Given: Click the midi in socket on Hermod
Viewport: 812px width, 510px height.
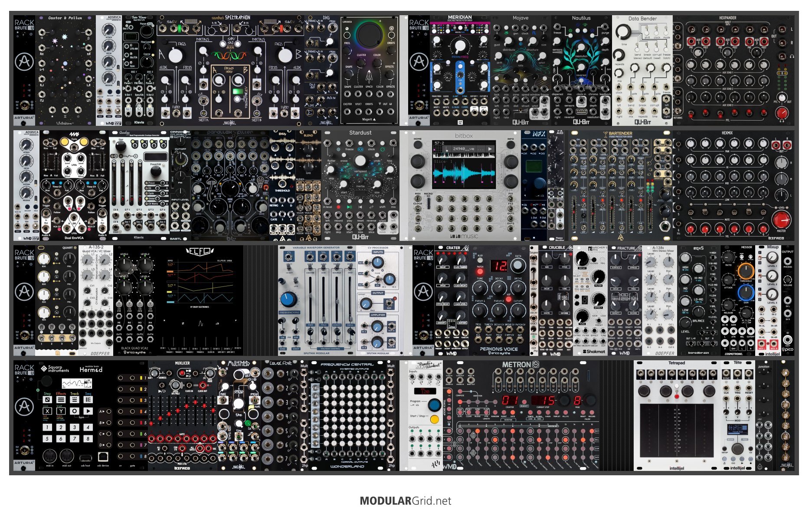Looking at the screenshot, I should 49,456.
